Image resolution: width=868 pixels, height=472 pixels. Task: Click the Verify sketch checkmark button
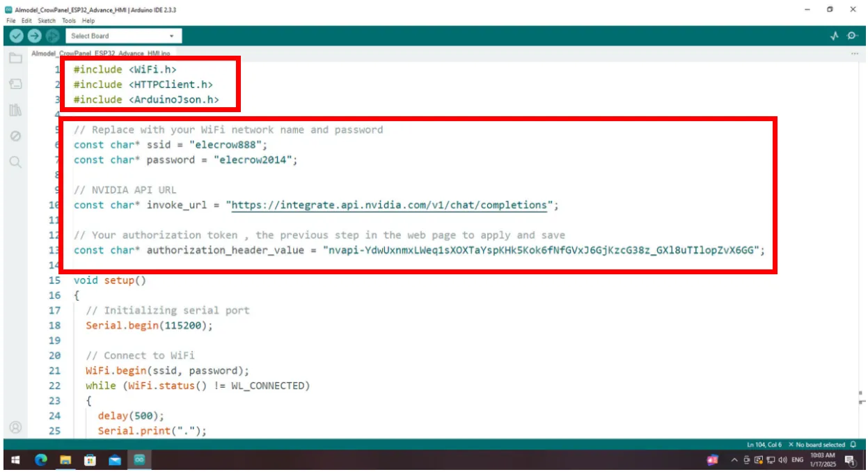pos(17,36)
